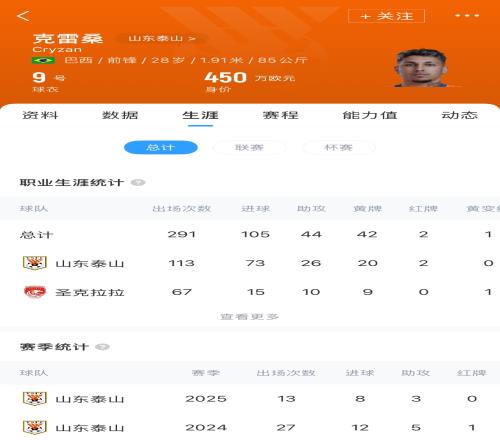This screenshot has height=440, width=500.
Task: Tap 山东泰山 crest in 2025 season row
Action: (35, 398)
